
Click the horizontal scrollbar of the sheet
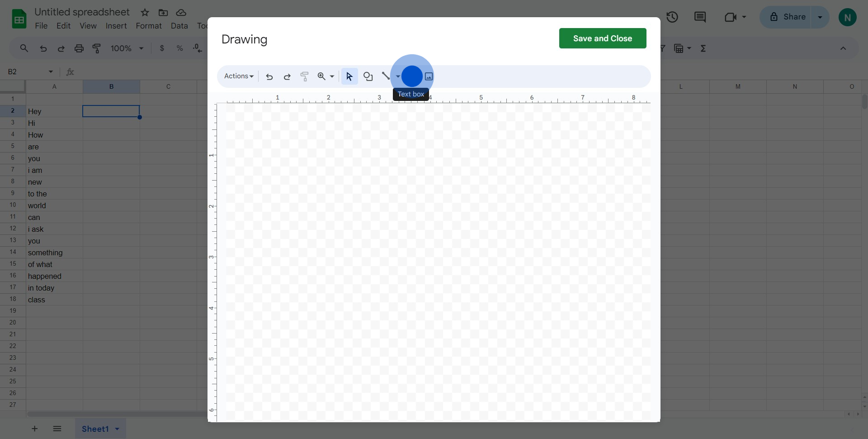point(117,414)
